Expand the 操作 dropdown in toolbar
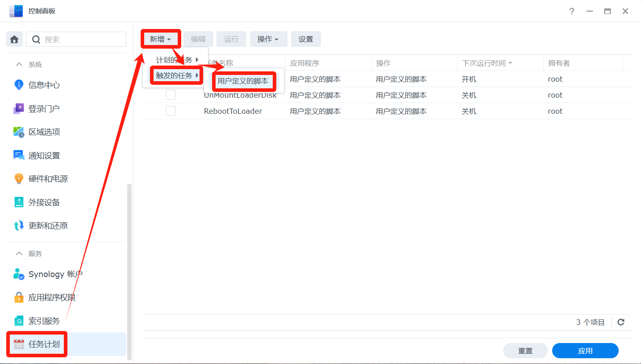Screen dimensions: 641x364 [268, 39]
